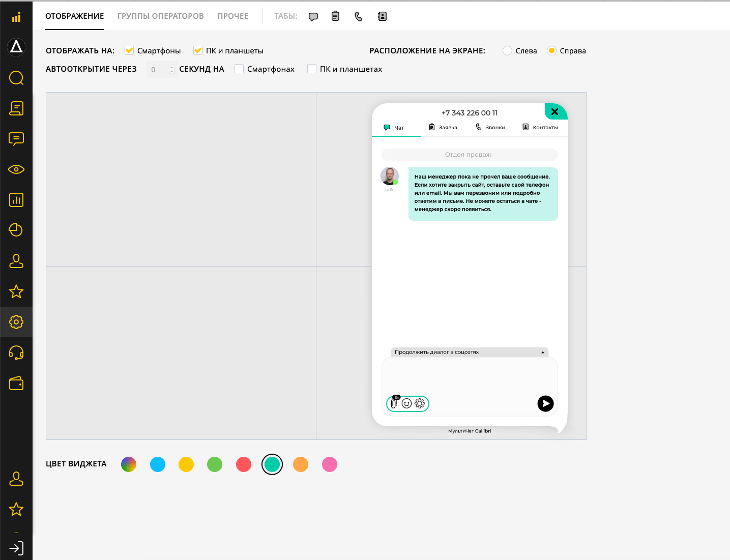This screenshot has width=730, height=560.
Task: Click the chat tab icon in the top toolbar
Action: point(313,16)
